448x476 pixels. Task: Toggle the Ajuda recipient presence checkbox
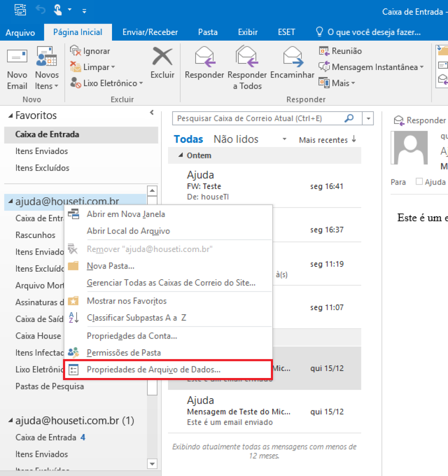pos(419,182)
